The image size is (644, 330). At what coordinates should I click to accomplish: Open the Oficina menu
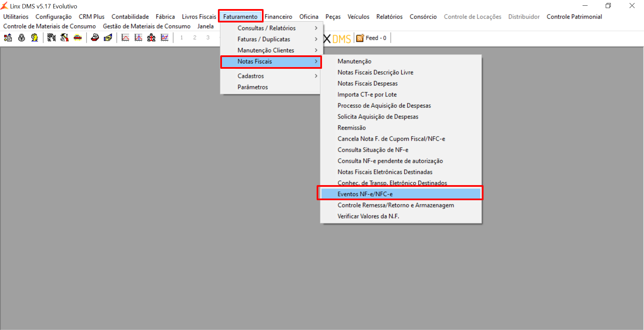click(309, 17)
